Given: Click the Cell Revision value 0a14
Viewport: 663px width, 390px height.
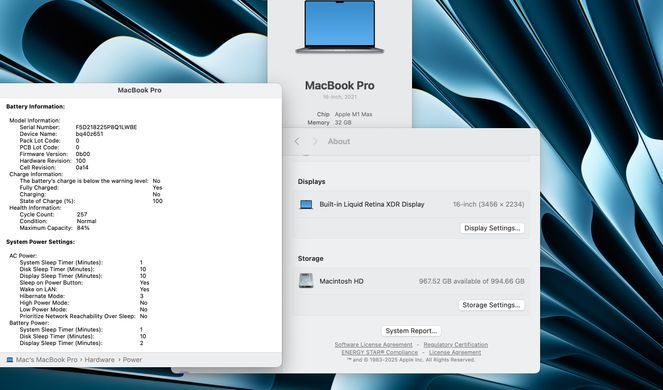Looking at the screenshot, I should point(82,168).
